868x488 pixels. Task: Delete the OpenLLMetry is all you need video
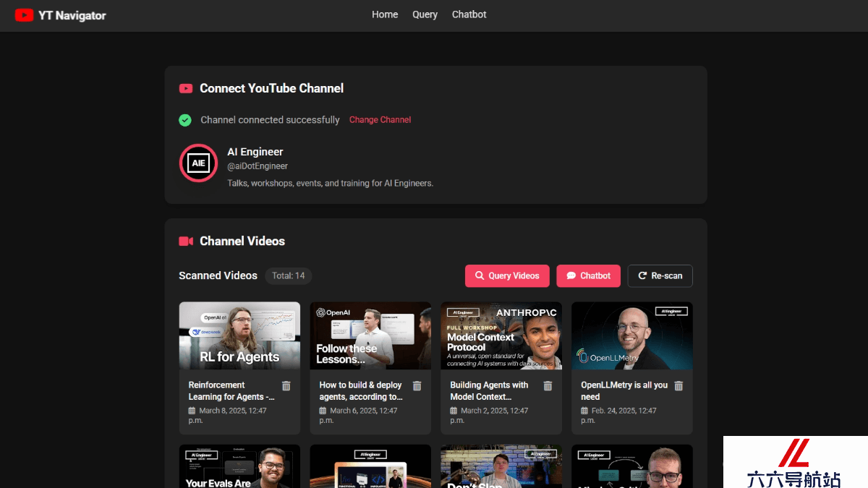(x=678, y=386)
